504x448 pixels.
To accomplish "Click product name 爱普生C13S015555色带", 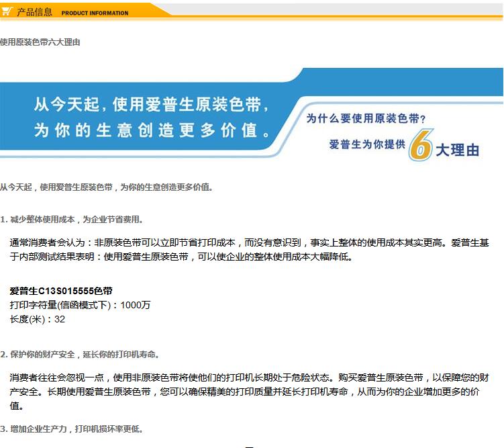I will click(x=61, y=291).
